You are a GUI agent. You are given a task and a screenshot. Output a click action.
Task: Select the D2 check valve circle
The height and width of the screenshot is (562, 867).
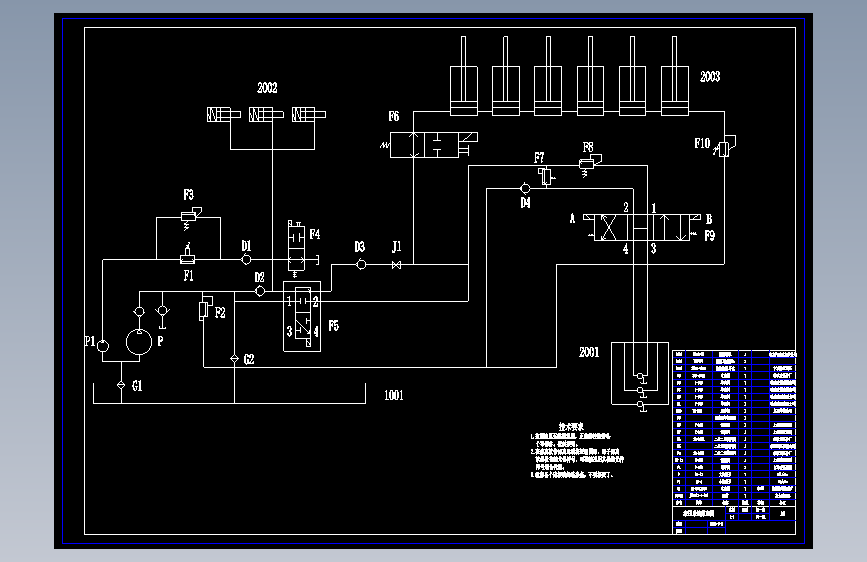click(260, 291)
